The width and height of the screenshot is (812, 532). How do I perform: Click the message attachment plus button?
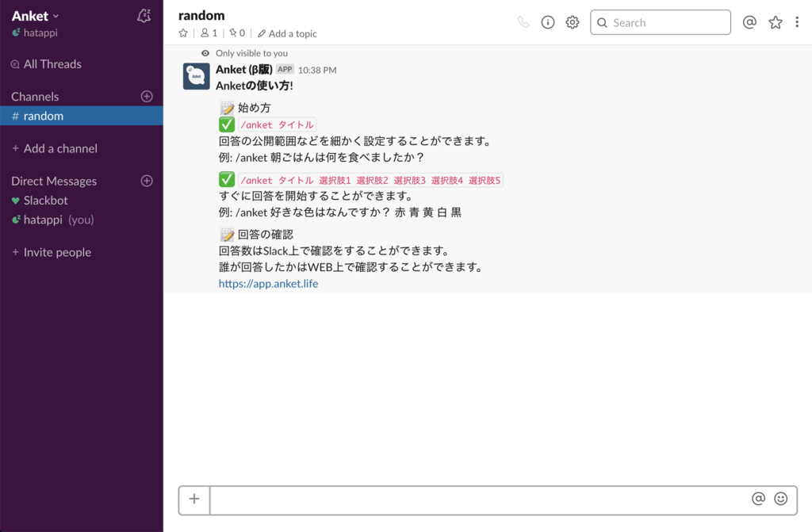[194, 499]
